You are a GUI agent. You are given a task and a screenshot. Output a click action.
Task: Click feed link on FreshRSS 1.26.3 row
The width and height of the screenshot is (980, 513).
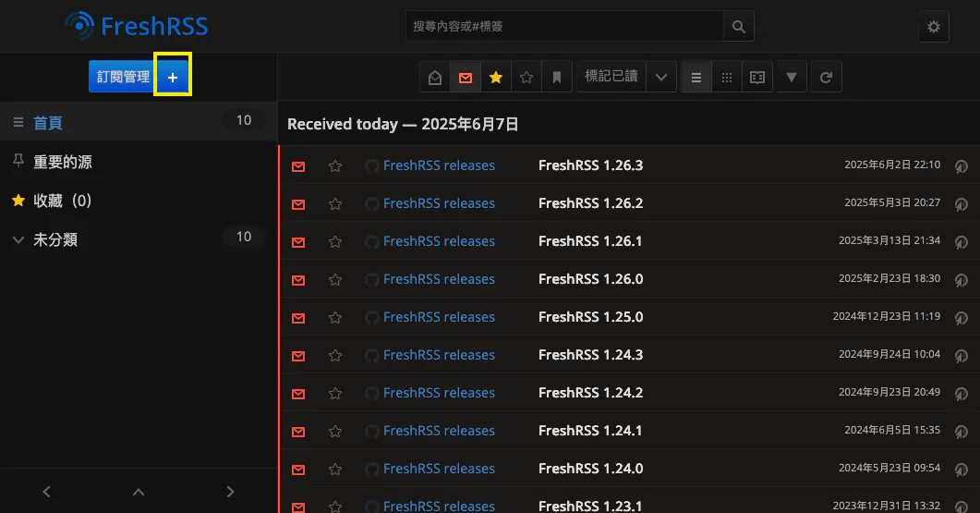(x=439, y=165)
